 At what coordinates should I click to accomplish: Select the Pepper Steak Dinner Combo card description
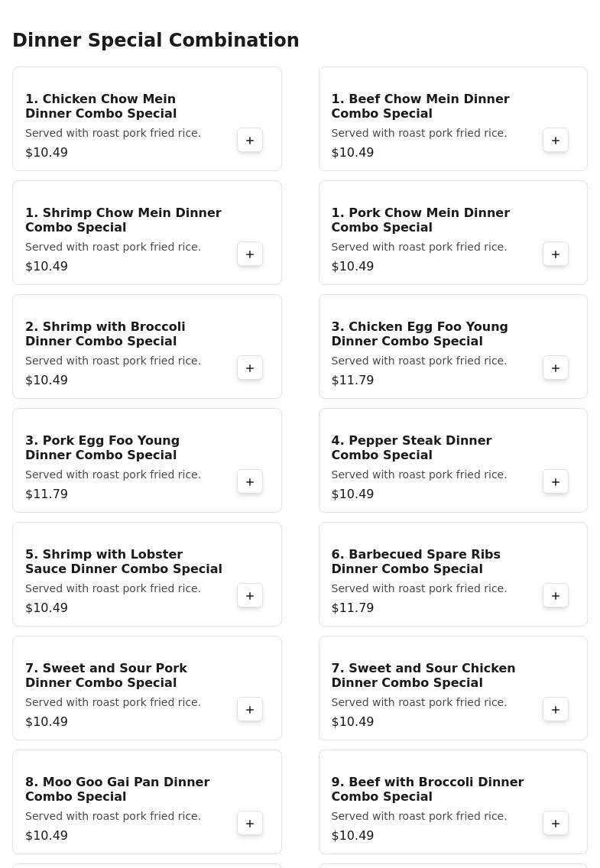tap(419, 474)
